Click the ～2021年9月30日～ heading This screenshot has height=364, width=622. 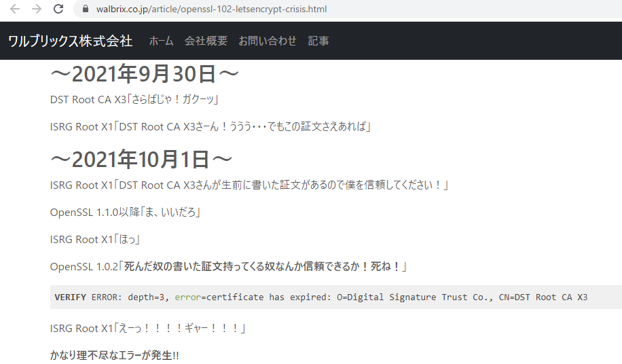click(144, 74)
